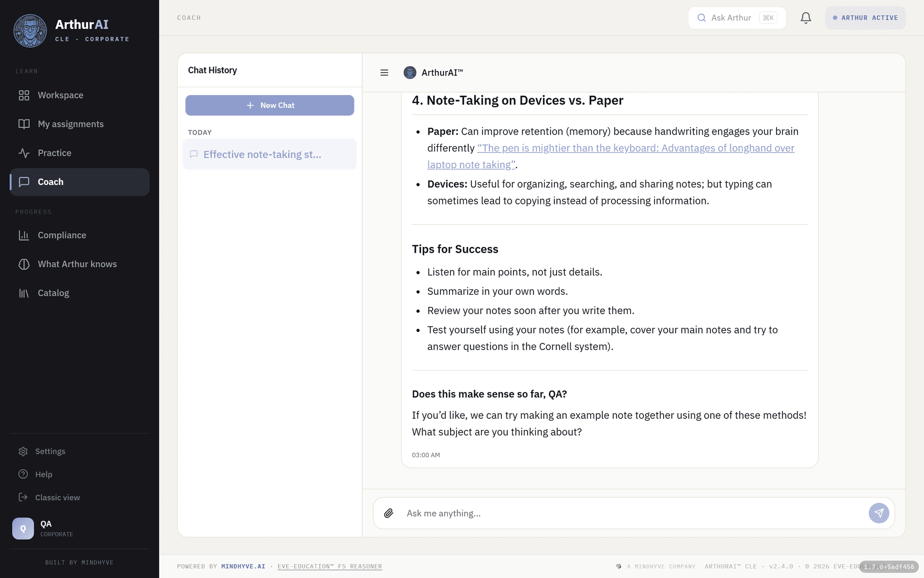Click the notification bell icon
The image size is (924, 578).
pos(805,18)
